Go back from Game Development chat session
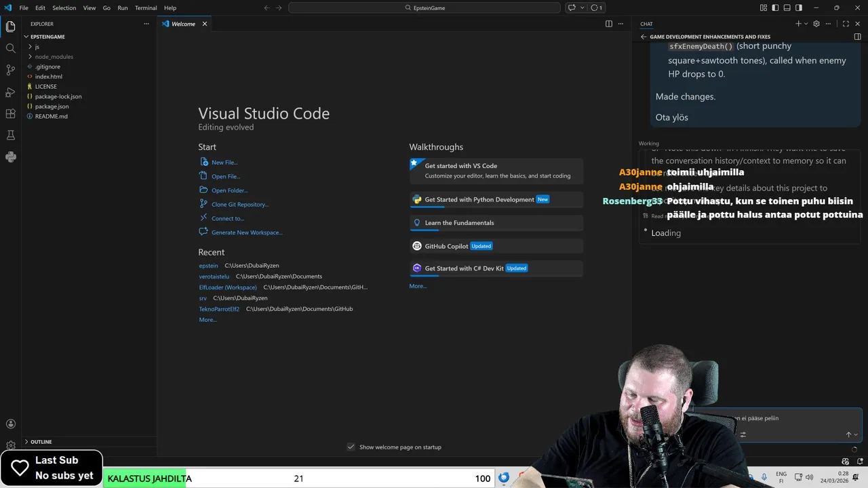The height and width of the screenshot is (488, 868). pos(644,37)
